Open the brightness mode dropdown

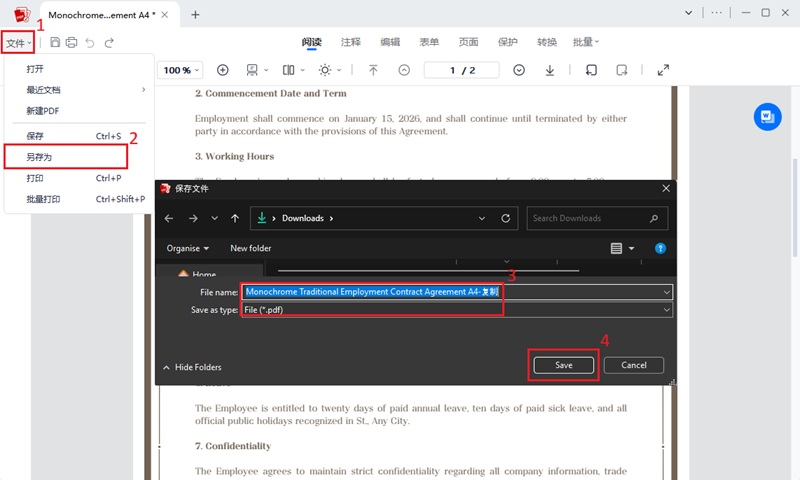point(330,70)
